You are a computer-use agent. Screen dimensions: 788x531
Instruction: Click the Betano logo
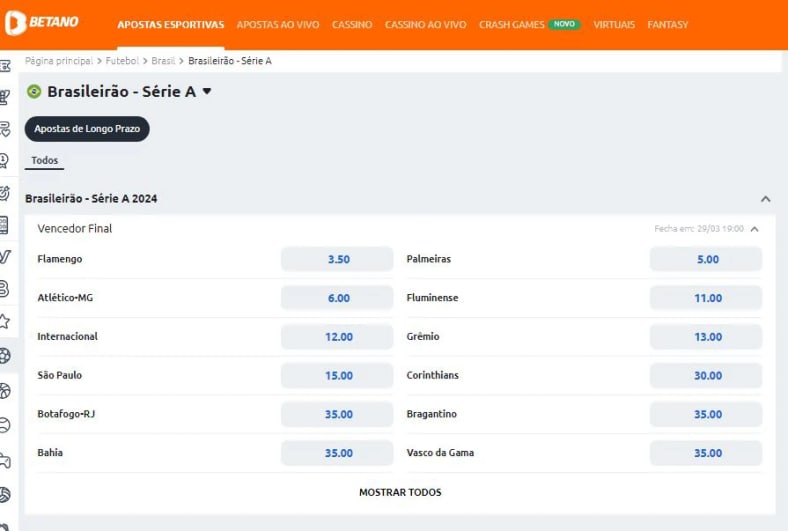tap(42, 23)
